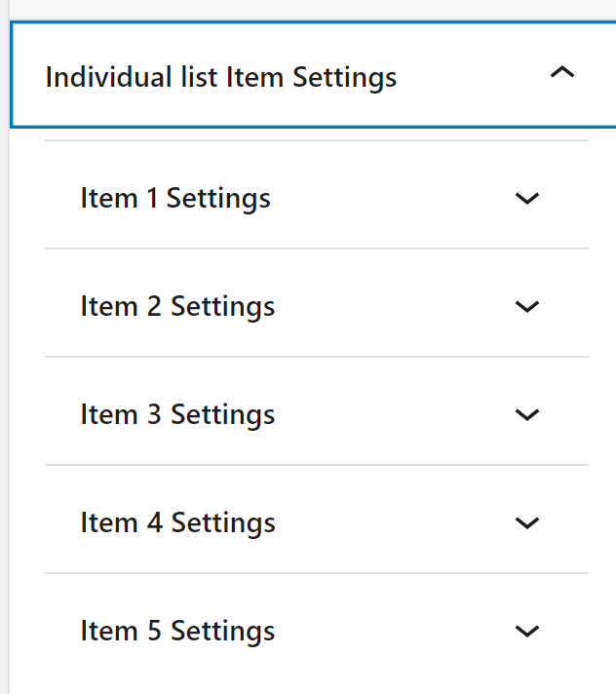This screenshot has width=616, height=694.
Task: Click the down chevron for Item 2 Settings
Action: [x=527, y=307]
